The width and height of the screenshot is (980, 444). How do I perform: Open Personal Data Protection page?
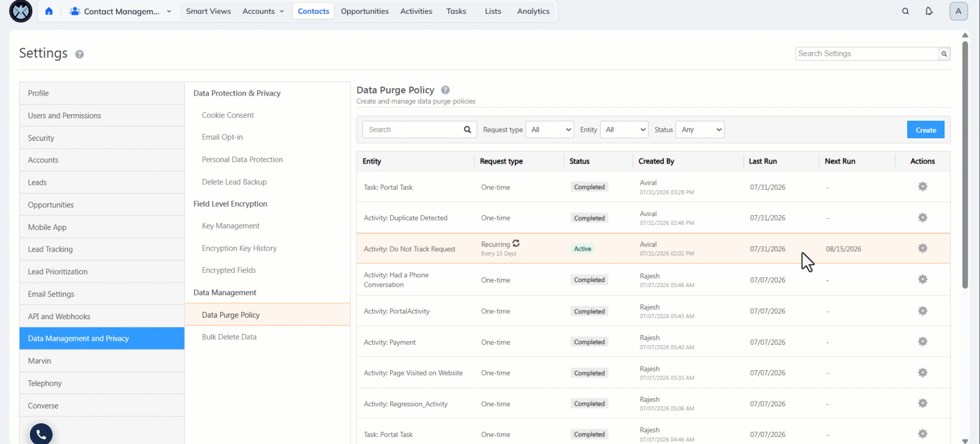(242, 159)
